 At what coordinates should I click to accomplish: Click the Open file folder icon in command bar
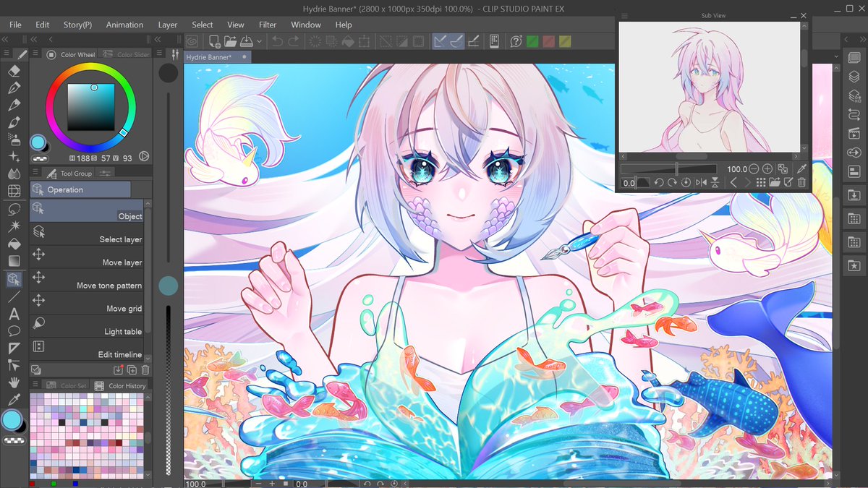[231, 41]
